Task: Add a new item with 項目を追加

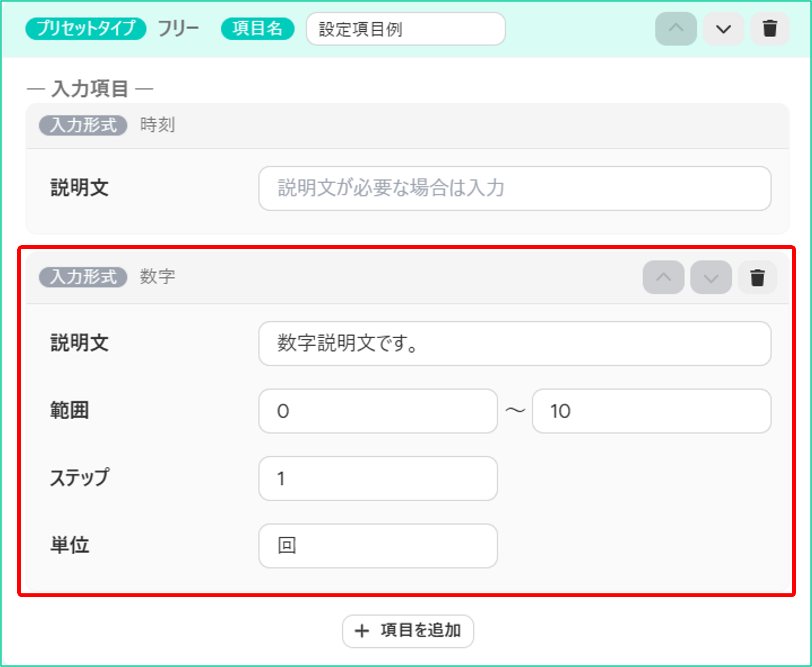Action: coord(408,631)
